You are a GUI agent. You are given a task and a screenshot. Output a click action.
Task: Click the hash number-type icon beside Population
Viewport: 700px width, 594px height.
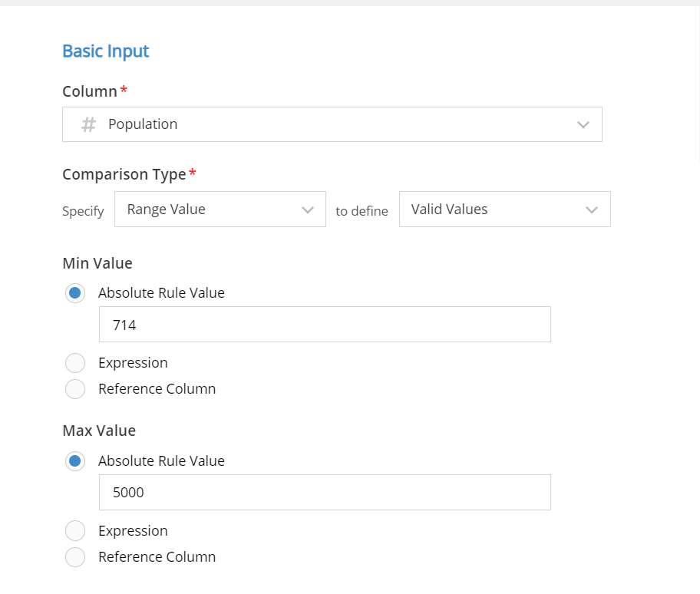click(x=89, y=124)
